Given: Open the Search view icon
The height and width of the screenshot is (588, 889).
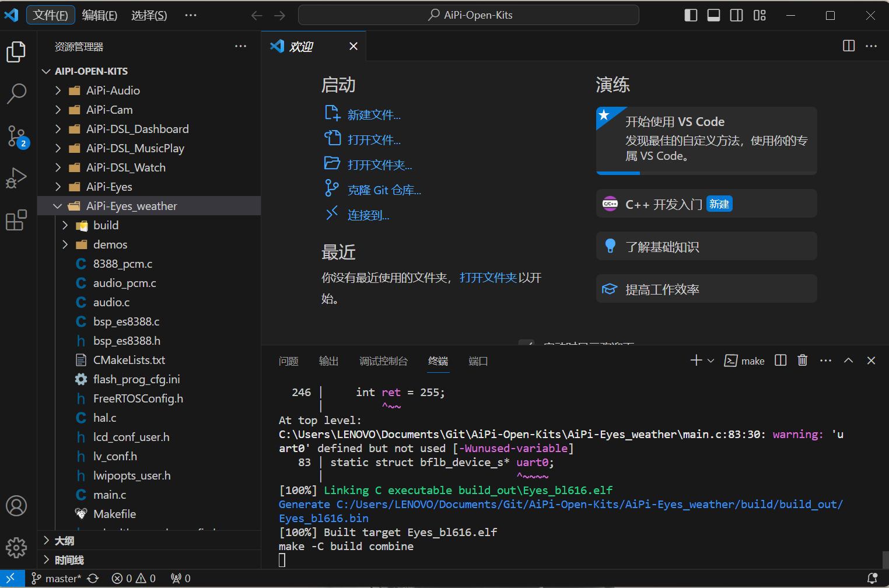Looking at the screenshot, I should 16,93.
